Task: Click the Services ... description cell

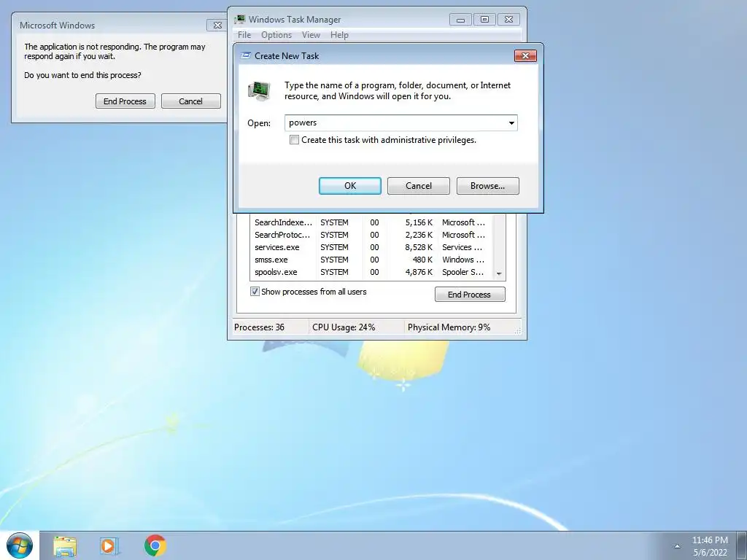Action: pyautogui.click(x=462, y=247)
